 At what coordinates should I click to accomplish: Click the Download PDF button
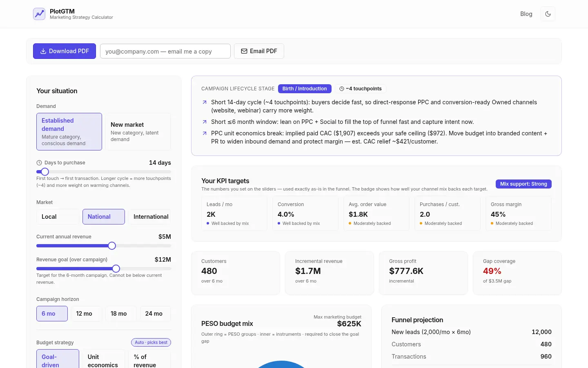pyautogui.click(x=65, y=51)
